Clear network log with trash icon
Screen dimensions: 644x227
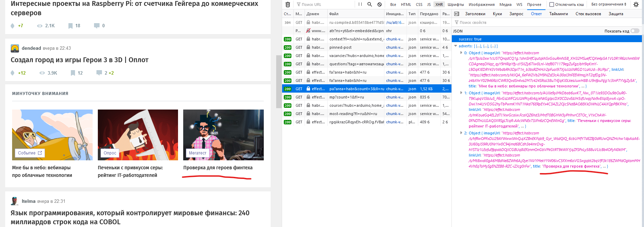(288, 4)
